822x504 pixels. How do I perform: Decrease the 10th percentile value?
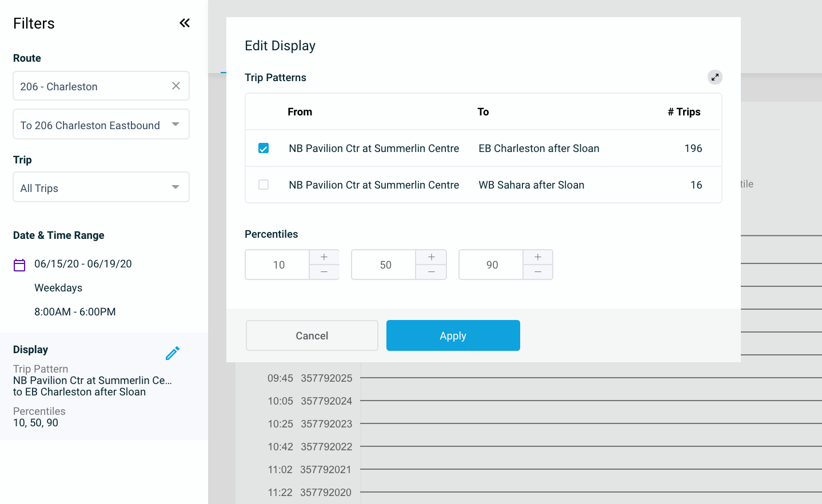(324, 272)
